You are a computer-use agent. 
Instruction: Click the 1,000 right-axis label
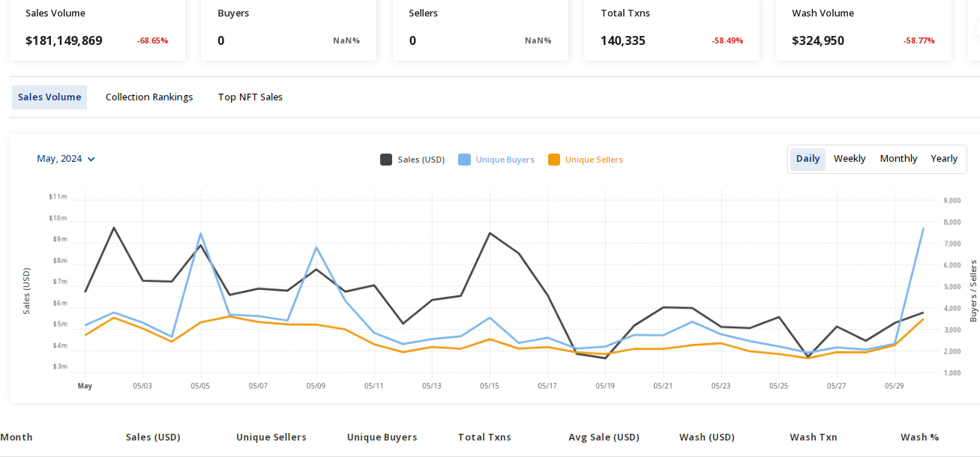click(x=952, y=373)
